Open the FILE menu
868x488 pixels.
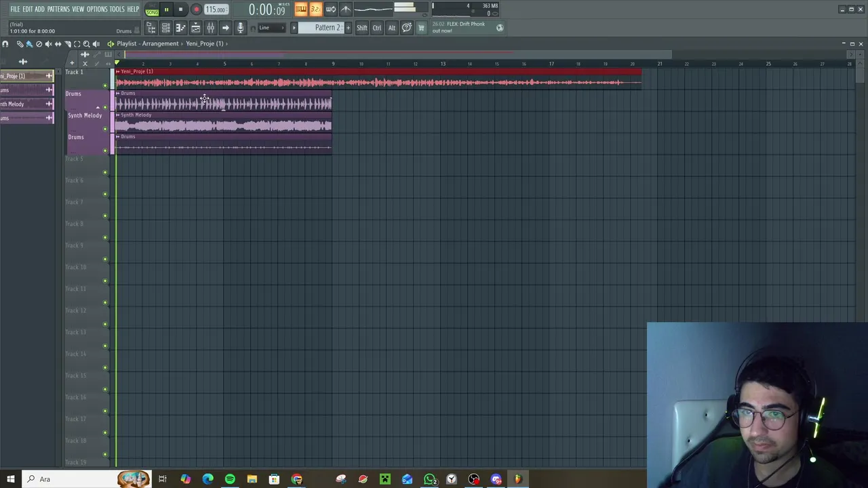coord(15,9)
